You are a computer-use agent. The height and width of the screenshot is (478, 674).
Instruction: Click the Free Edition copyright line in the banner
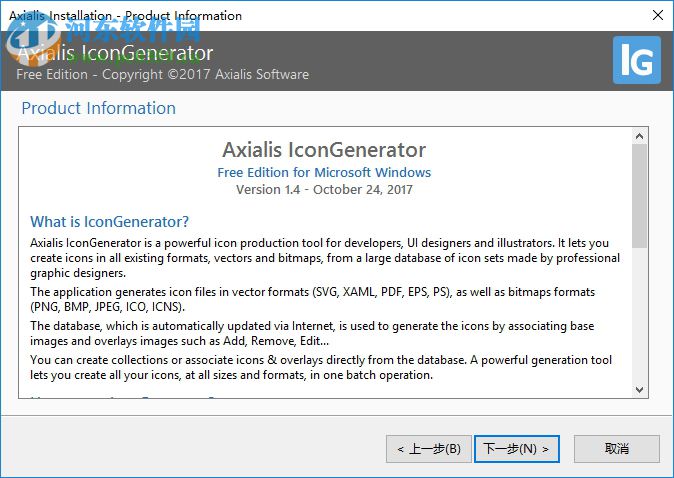point(162,74)
